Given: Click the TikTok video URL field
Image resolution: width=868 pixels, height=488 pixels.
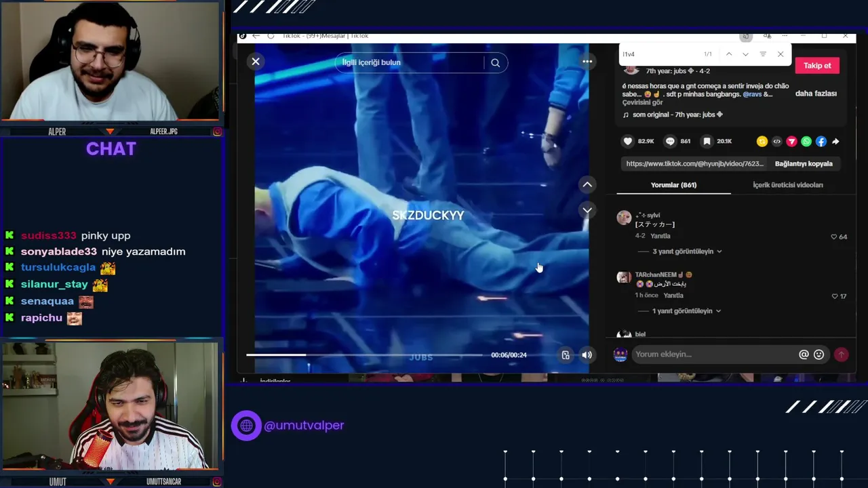Looking at the screenshot, I should pyautogui.click(x=694, y=163).
